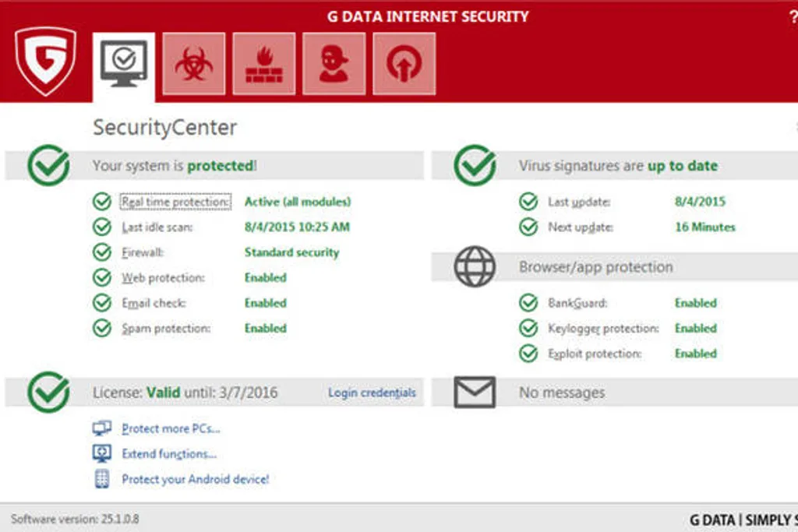The height and width of the screenshot is (532, 798).
Task: Click Active (all modules) status value
Action: pos(298,202)
